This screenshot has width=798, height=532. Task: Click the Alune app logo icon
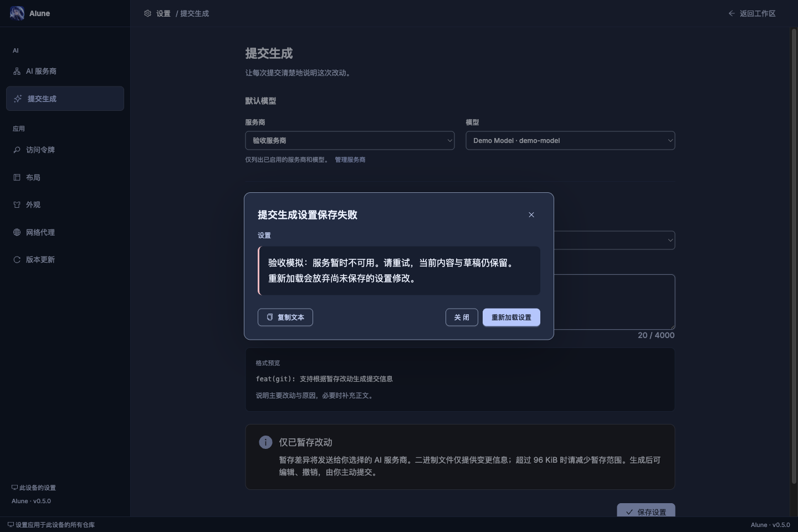[17, 13]
